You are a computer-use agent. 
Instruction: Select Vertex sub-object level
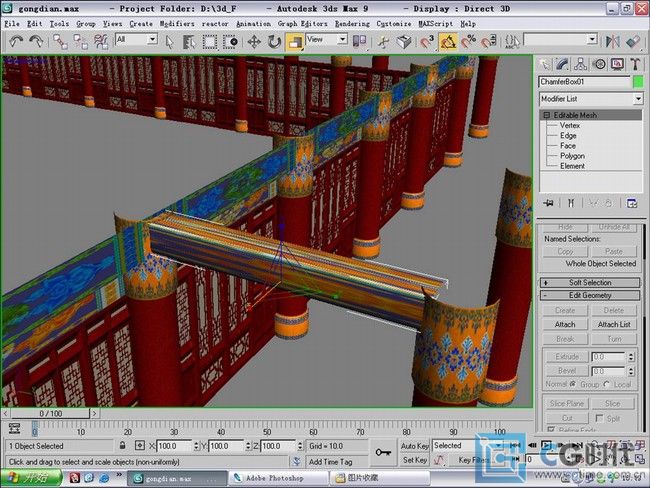[x=570, y=125]
